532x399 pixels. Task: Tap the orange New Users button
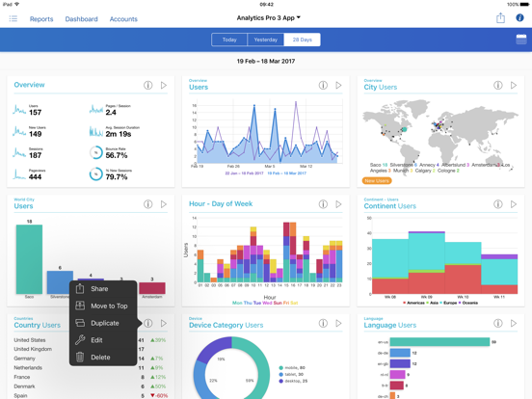coord(377,181)
